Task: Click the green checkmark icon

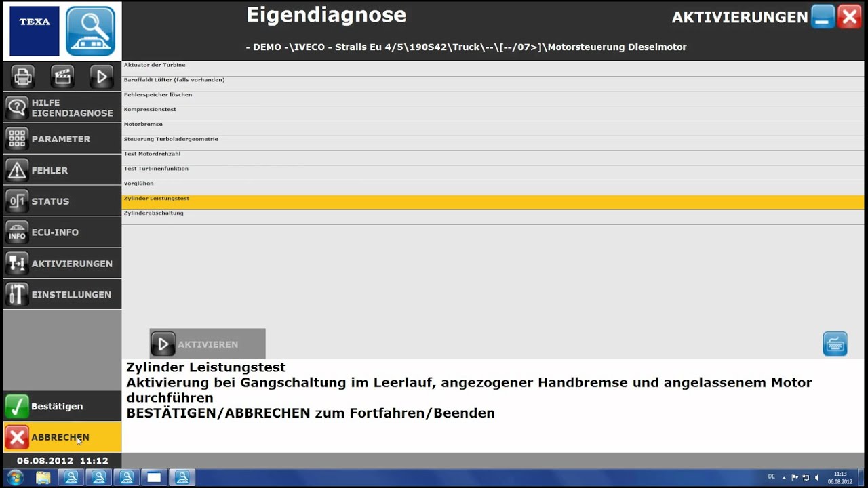Action: point(17,406)
